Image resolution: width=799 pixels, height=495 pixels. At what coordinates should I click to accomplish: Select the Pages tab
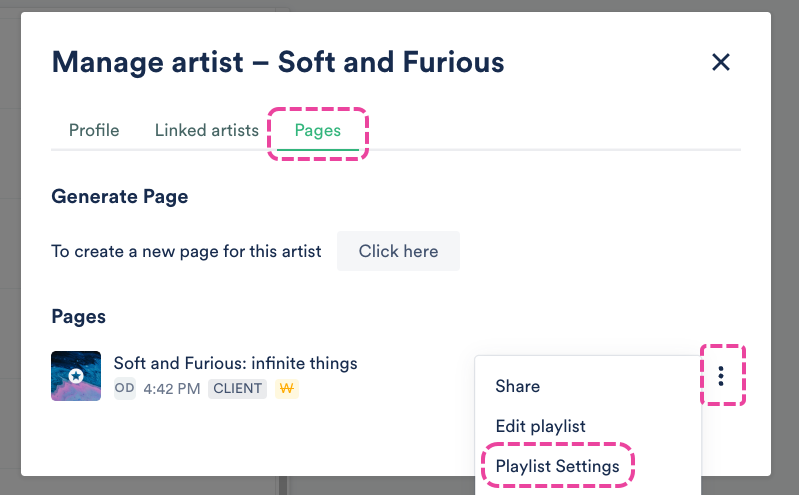click(318, 131)
